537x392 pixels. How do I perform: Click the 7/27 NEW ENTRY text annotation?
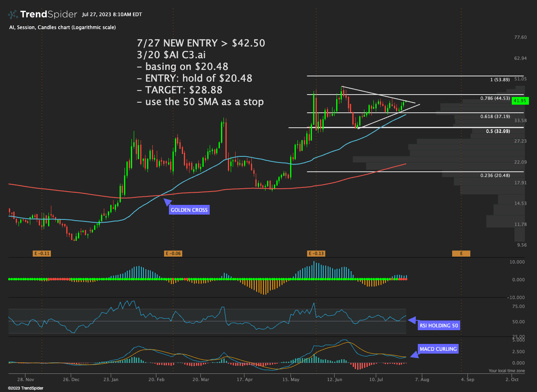201,43
